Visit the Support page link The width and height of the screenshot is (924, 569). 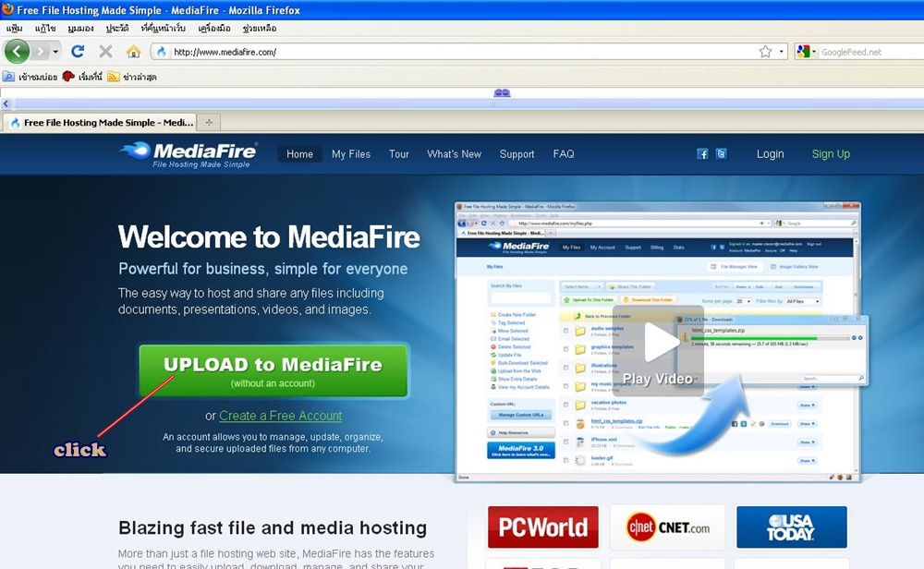click(517, 154)
